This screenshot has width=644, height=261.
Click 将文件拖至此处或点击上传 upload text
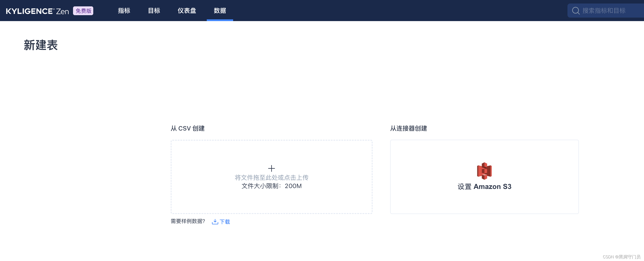click(x=271, y=178)
